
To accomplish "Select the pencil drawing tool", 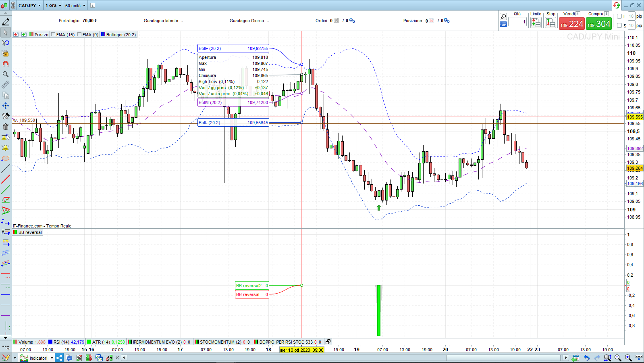I will 6,22.
